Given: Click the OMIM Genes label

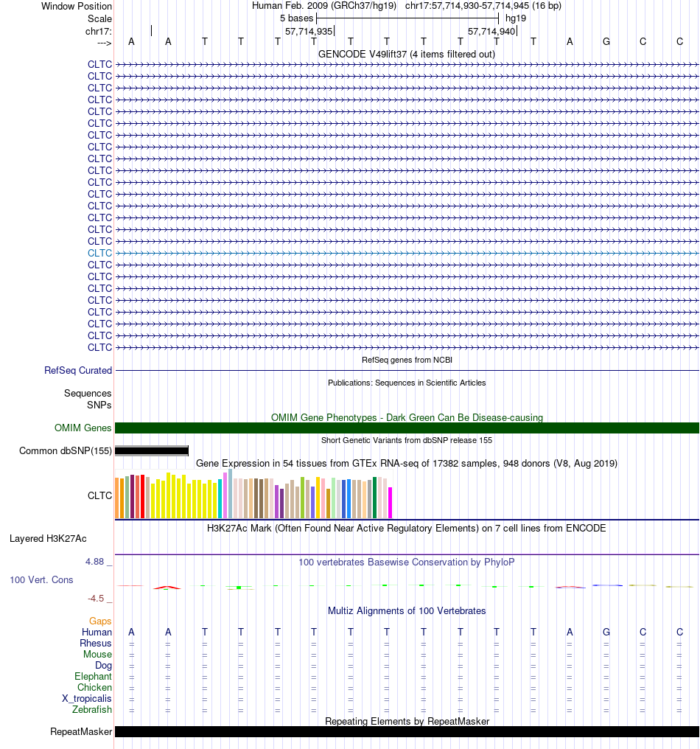Looking at the screenshot, I should 83,428.
